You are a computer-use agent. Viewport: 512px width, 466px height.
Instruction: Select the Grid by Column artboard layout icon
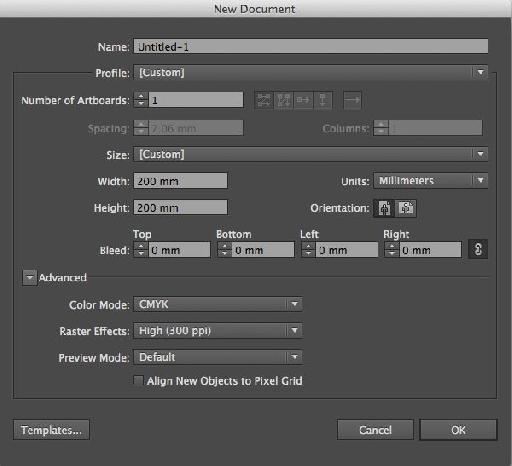click(283, 100)
